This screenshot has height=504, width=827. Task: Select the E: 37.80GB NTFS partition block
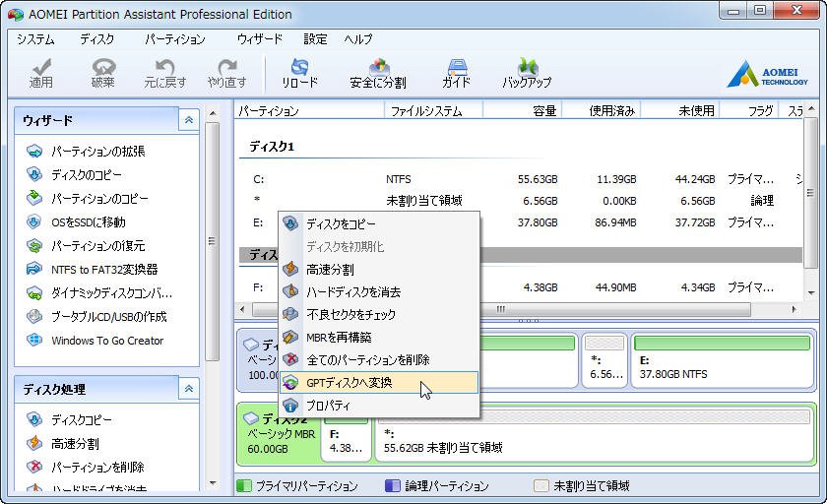point(722,360)
